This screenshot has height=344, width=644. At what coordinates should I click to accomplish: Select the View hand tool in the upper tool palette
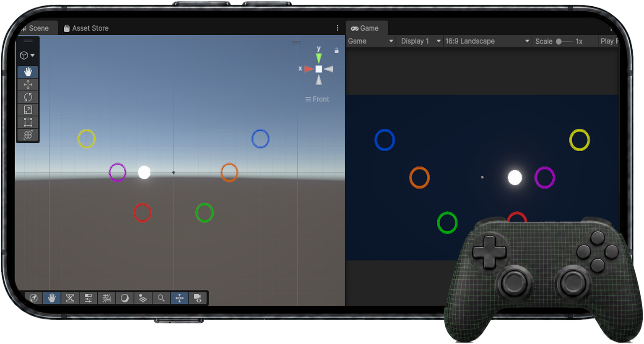28,72
